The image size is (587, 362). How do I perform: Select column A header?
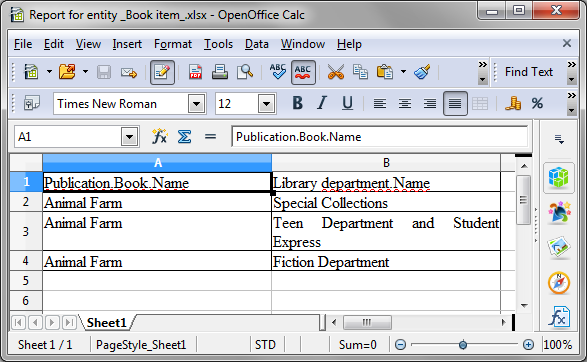click(x=157, y=163)
